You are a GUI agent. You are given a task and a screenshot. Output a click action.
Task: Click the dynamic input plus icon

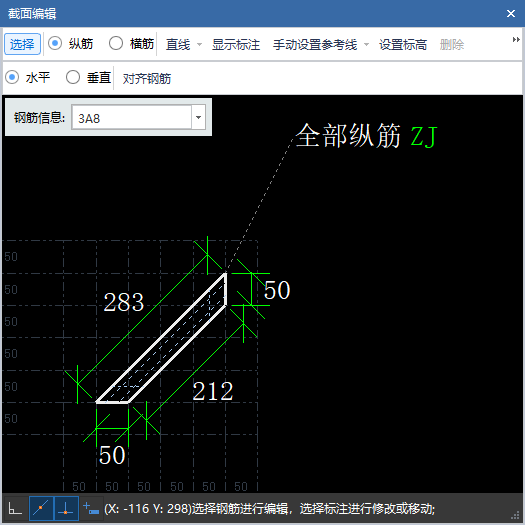point(91,508)
